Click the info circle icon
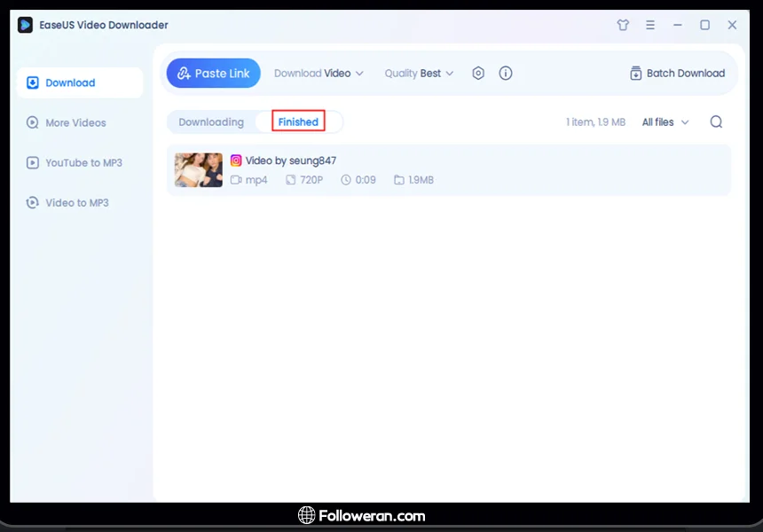Screen dimensions: 763x532 pos(506,74)
